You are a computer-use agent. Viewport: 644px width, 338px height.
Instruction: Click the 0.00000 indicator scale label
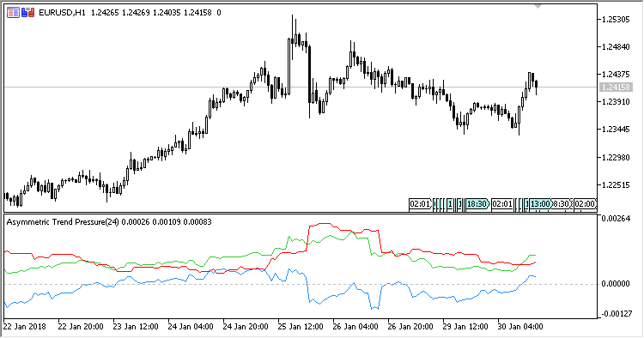(x=616, y=283)
